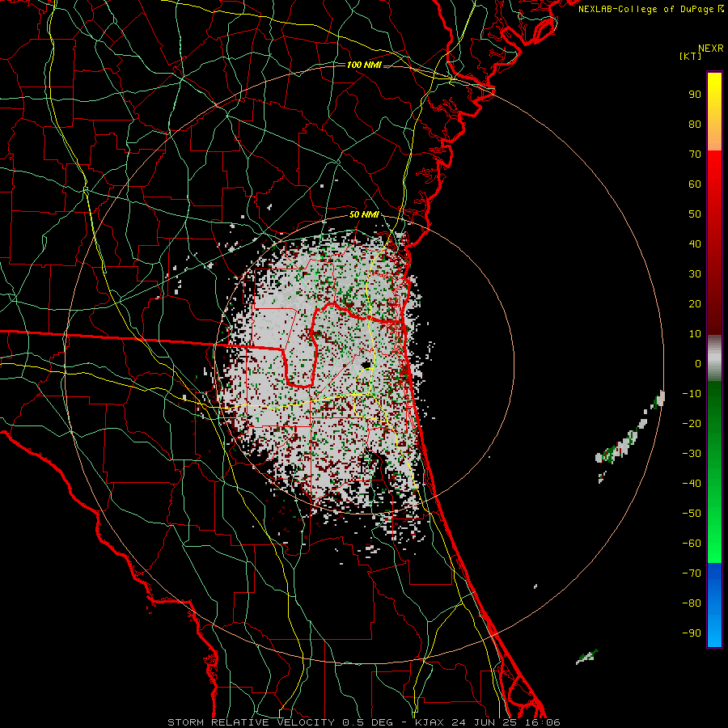The width and height of the screenshot is (728, 728).
Task: Click the positive 30 value on velocity scale
Action: 695,274
